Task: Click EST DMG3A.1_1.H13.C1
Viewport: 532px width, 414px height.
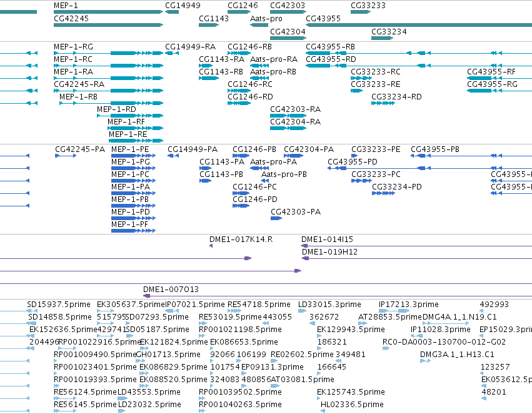Action: point(426,361)
